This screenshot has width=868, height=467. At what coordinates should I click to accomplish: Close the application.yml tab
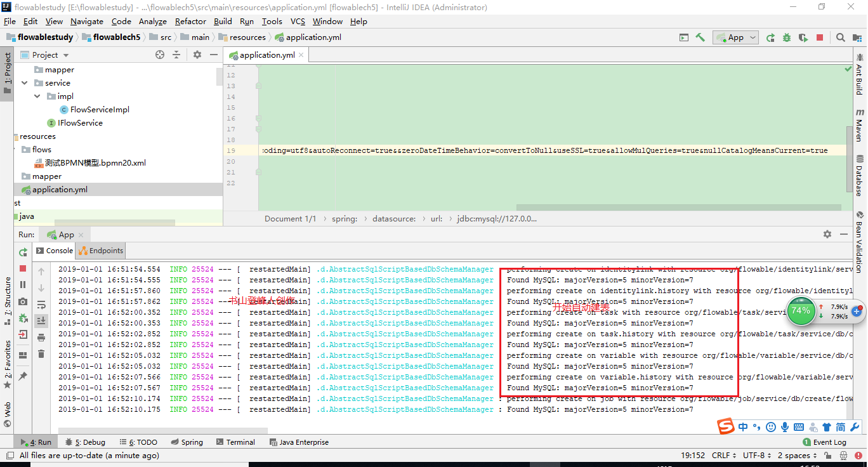click(301, 55)
